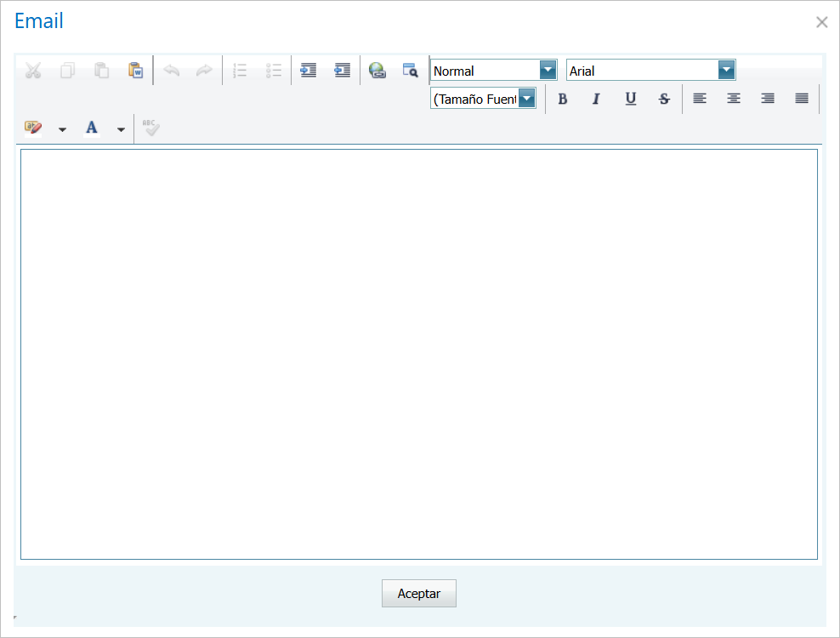Click the Preview with magnifier icon

410,70
